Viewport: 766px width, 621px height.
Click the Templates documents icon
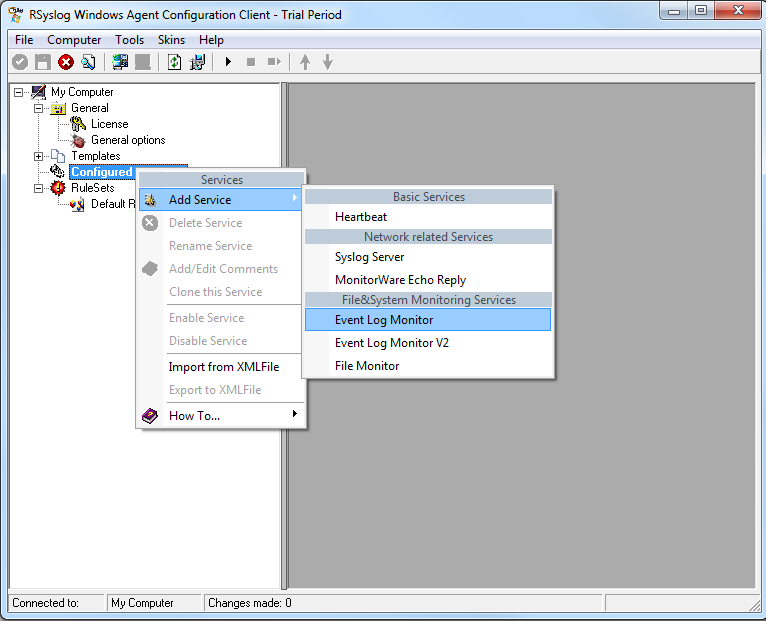[x=58, y=156]
